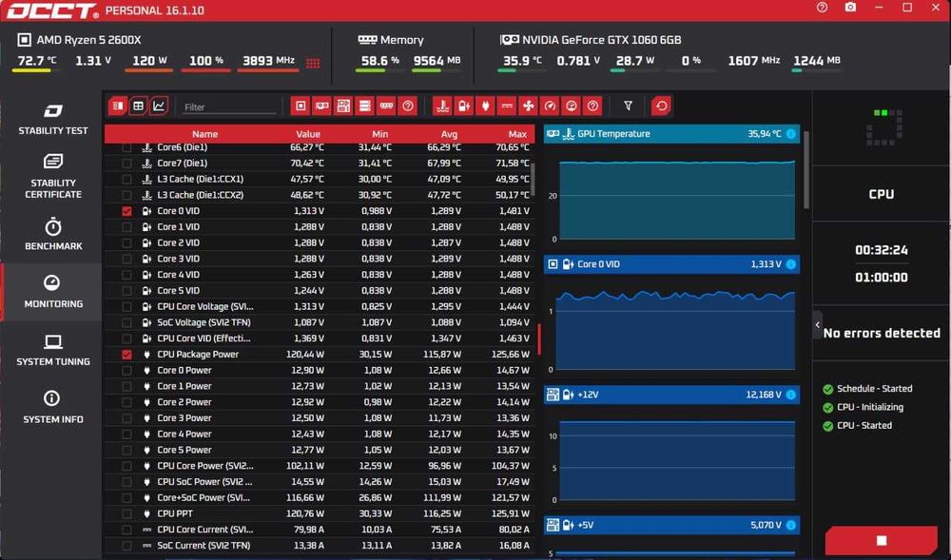Check the L3 Cache (Die1:CCX1) checkbox
The height and width of the screenshot is (560, 951).
coord(126,179)
